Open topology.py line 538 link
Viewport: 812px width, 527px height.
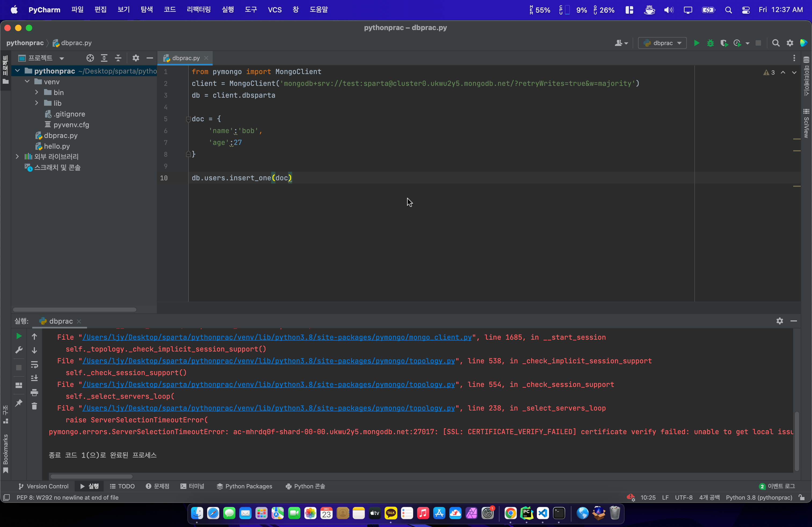click(269, 361)
